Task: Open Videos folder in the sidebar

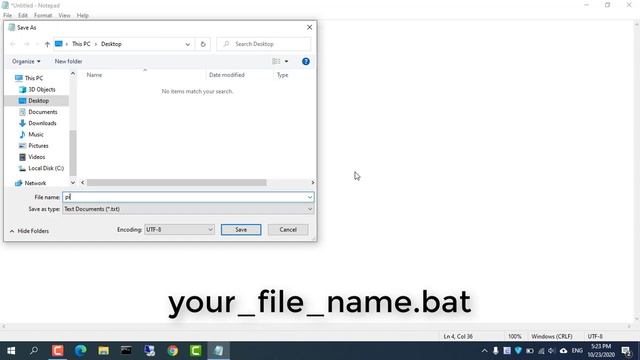Action: click(36, 157)
